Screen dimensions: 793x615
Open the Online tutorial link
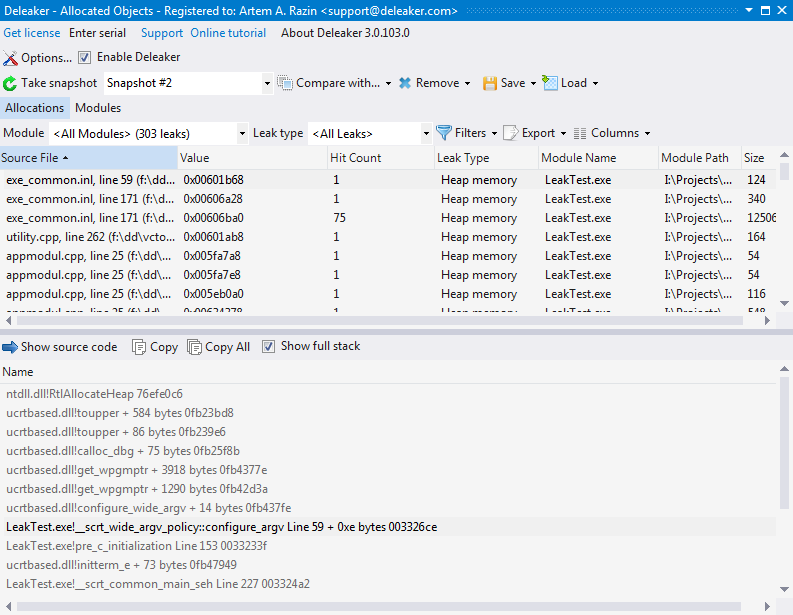pos(228,33)
